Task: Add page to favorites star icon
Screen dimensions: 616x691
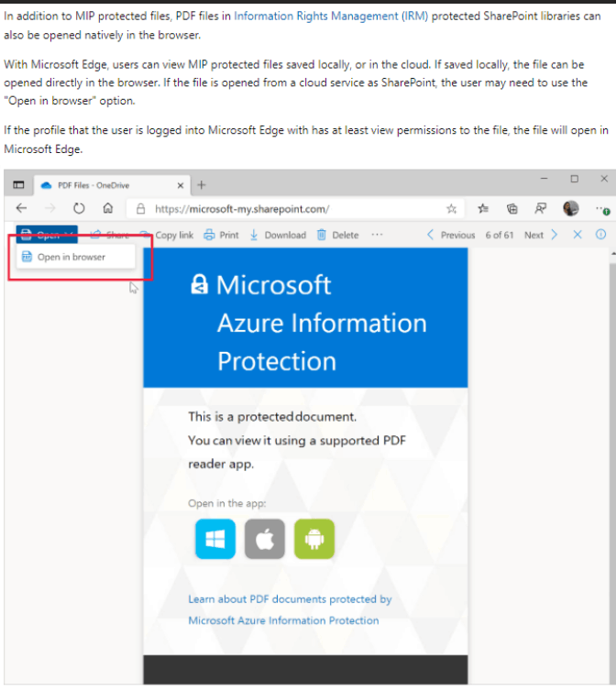Action: (x=451, y=209)
